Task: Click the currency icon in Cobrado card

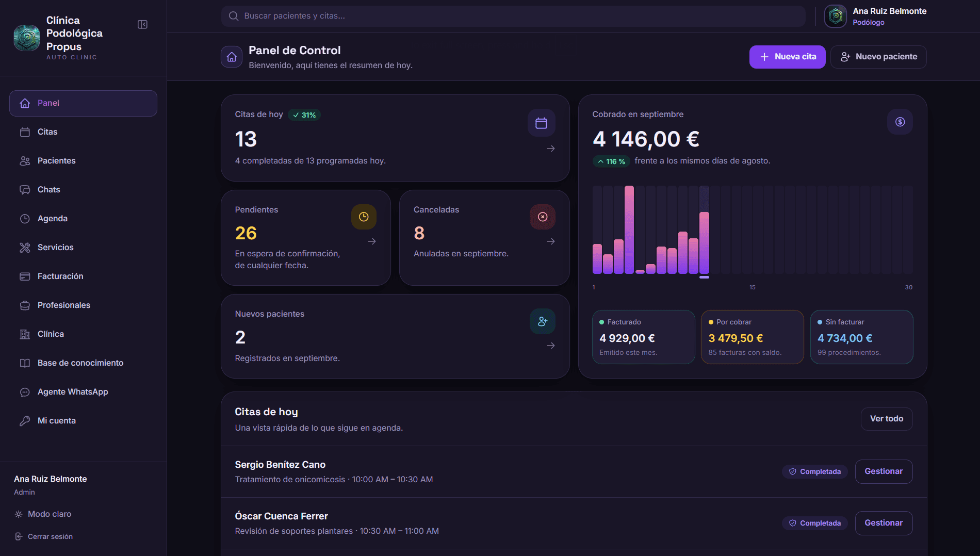Action: tap(900, 122)
